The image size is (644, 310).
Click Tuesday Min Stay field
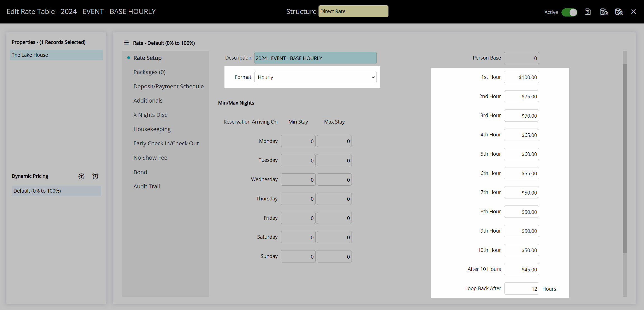[298, 160]
